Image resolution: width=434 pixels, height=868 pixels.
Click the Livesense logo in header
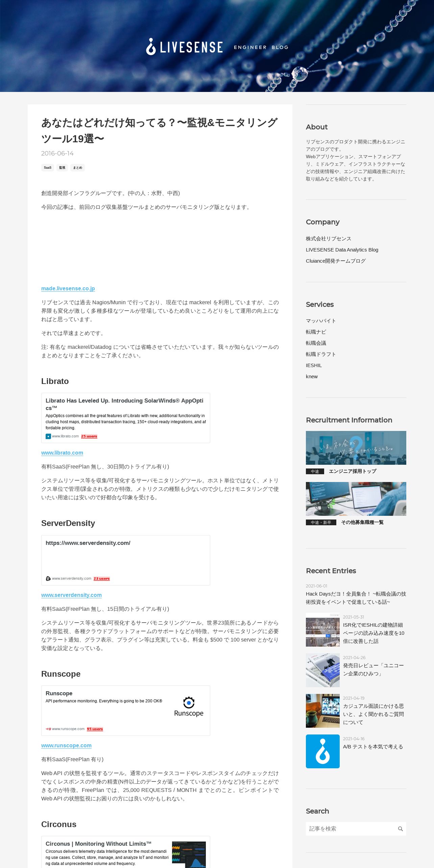click(x=184, y=47)
